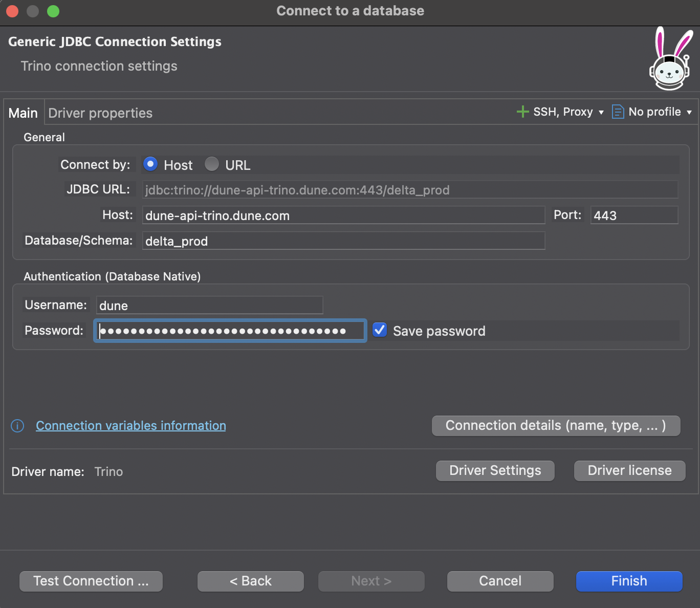The width and height of the screenshot is (700, 608).
Task: Open Connection variables information link
Action: point(131,426)
